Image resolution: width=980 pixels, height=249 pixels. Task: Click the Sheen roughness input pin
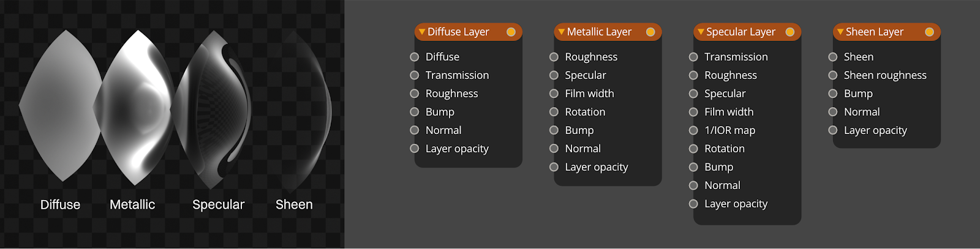coord(832,75)
